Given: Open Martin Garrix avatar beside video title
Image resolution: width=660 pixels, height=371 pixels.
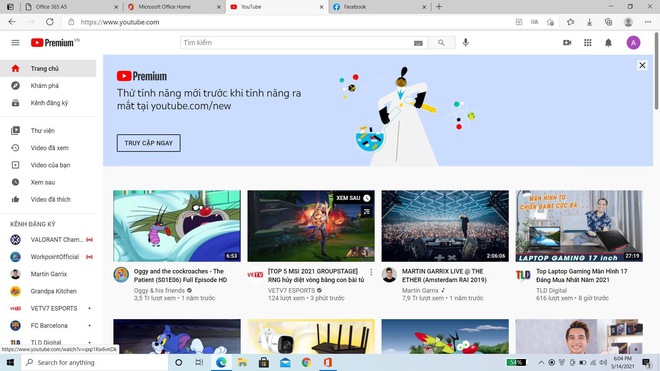Looking at the screenshot, I should (389, 275).
